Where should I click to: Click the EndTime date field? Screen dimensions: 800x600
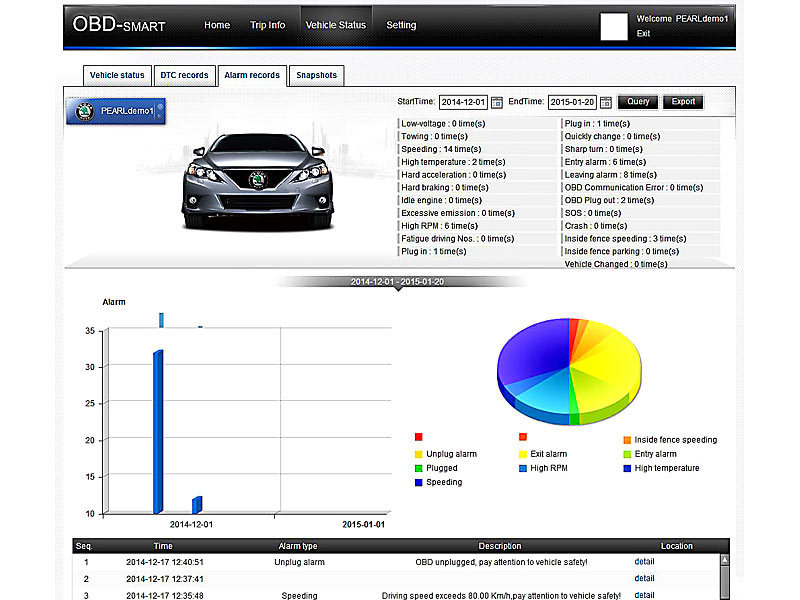(x=572, y=102)
